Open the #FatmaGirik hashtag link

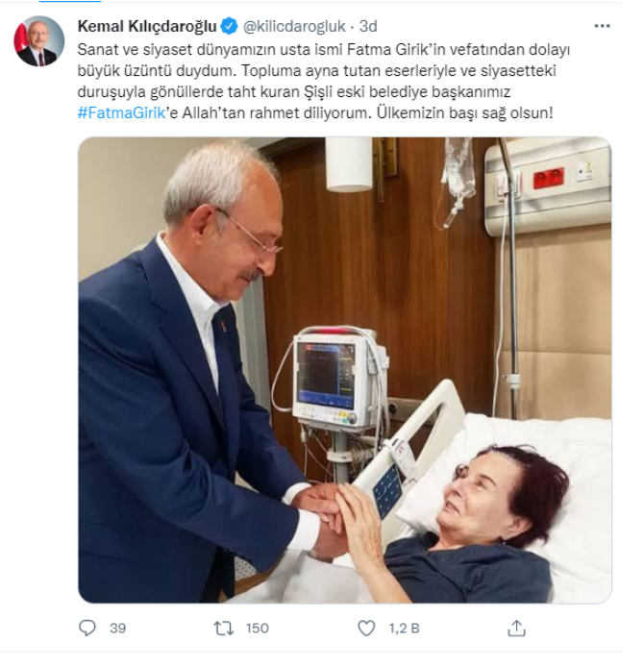click(121, 113)
